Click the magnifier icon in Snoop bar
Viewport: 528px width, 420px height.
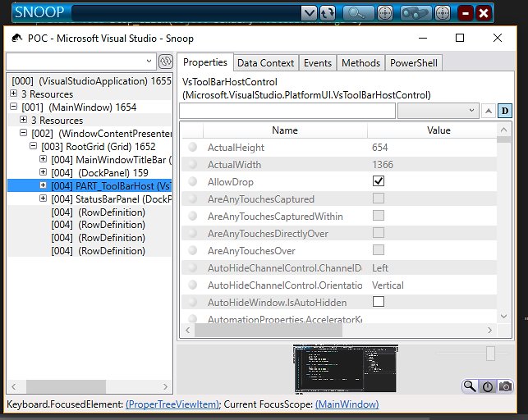[358, 13]
